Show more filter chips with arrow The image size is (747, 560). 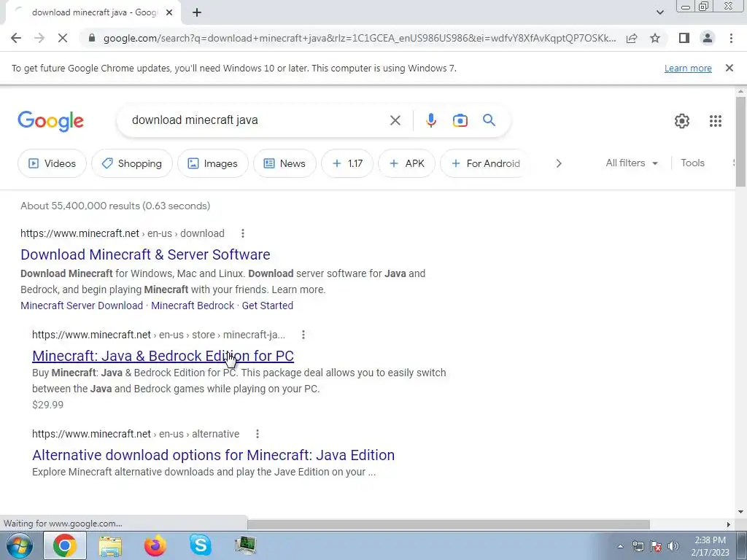(559, 163)
